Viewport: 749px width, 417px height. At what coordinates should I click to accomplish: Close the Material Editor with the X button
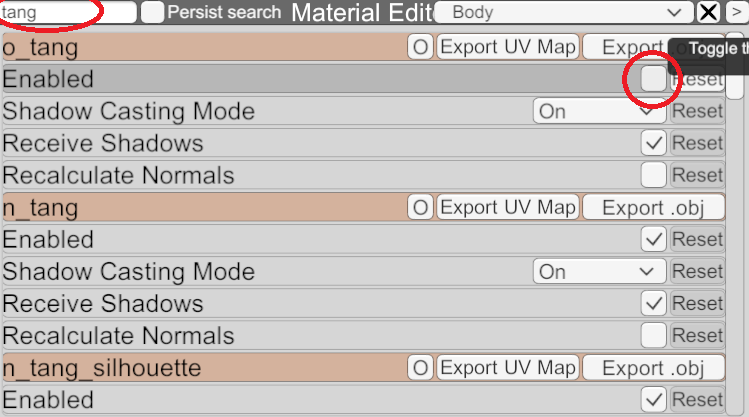tap(708, 12)
